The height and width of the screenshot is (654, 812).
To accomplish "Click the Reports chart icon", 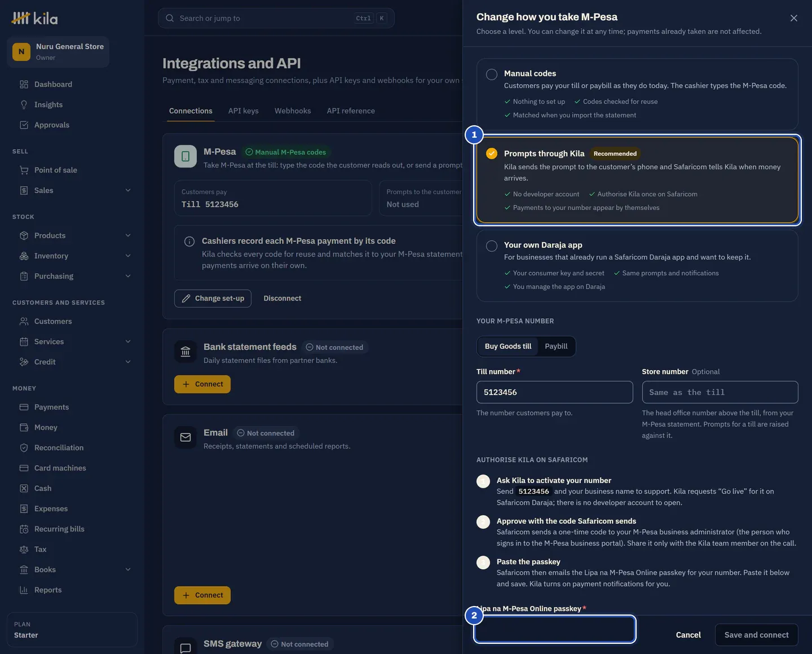I will 24,590.
